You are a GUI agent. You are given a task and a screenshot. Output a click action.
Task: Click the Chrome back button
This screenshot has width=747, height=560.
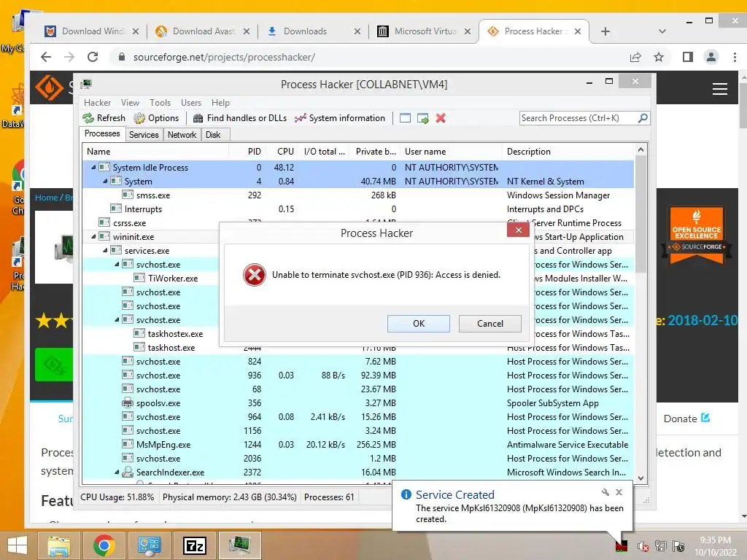(46, 57)
